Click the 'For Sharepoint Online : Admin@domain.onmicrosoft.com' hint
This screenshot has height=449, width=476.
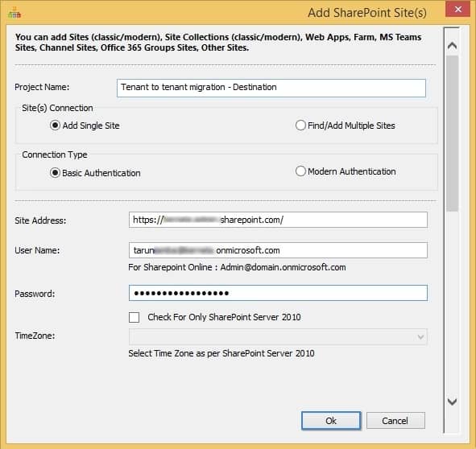coord(237,267)
